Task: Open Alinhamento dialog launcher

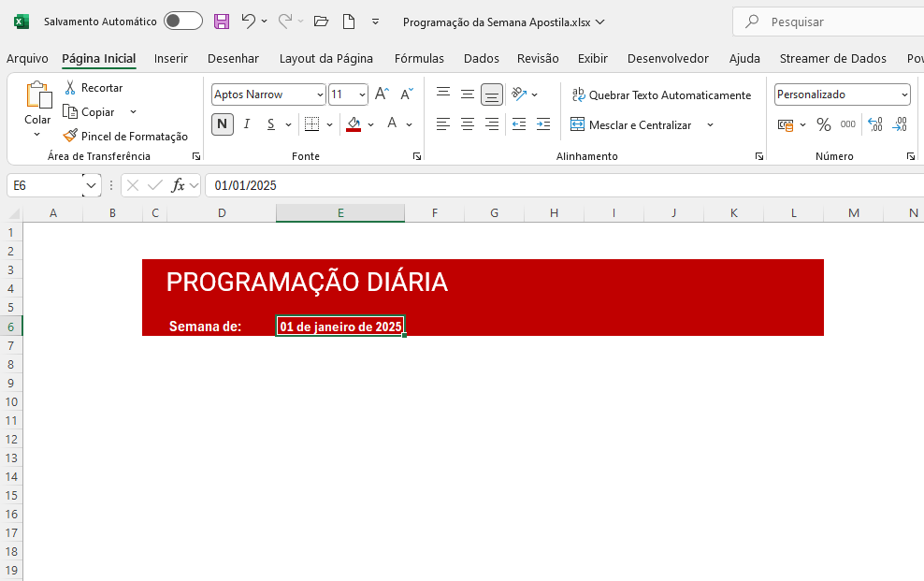Action: pyautogui.click(x=759, y=156)
